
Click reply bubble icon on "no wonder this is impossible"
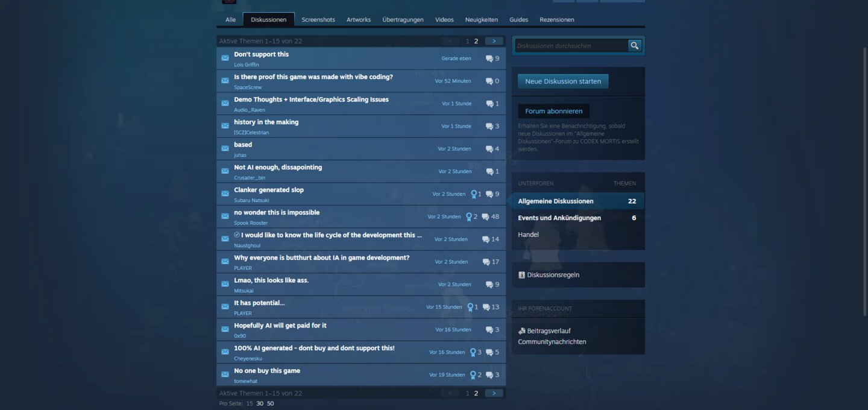[x=485, y=217]
